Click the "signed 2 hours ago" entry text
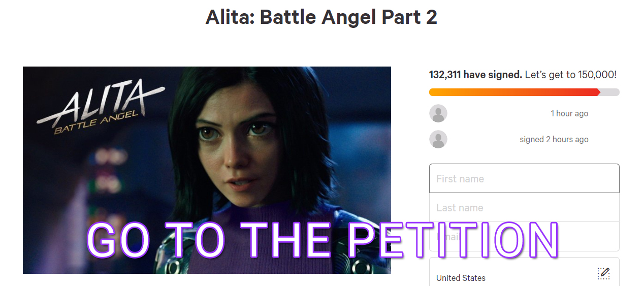 pyautogui.click(x=554, y=139)
